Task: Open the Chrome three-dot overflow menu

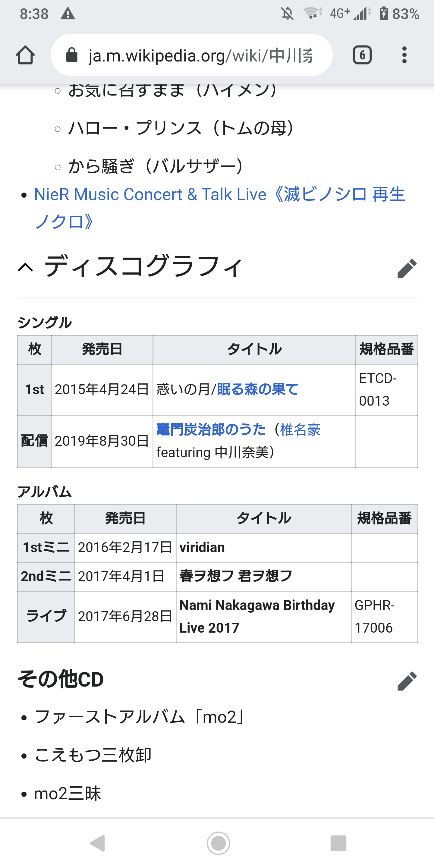Action: (x=404, y=55)
